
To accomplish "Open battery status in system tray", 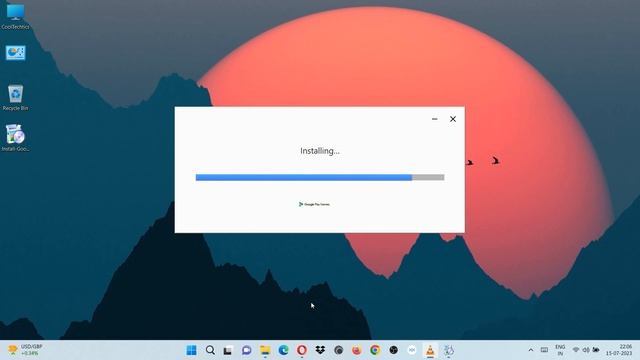I will [x=596, y=350].
